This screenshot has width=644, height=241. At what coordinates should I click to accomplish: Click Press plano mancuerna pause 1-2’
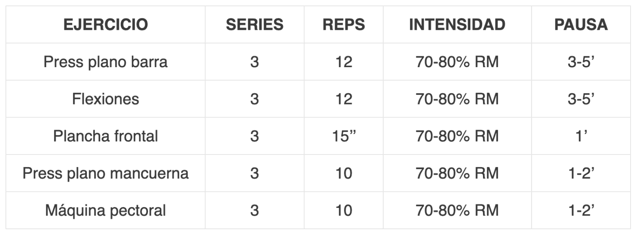[x=581, y=173]
